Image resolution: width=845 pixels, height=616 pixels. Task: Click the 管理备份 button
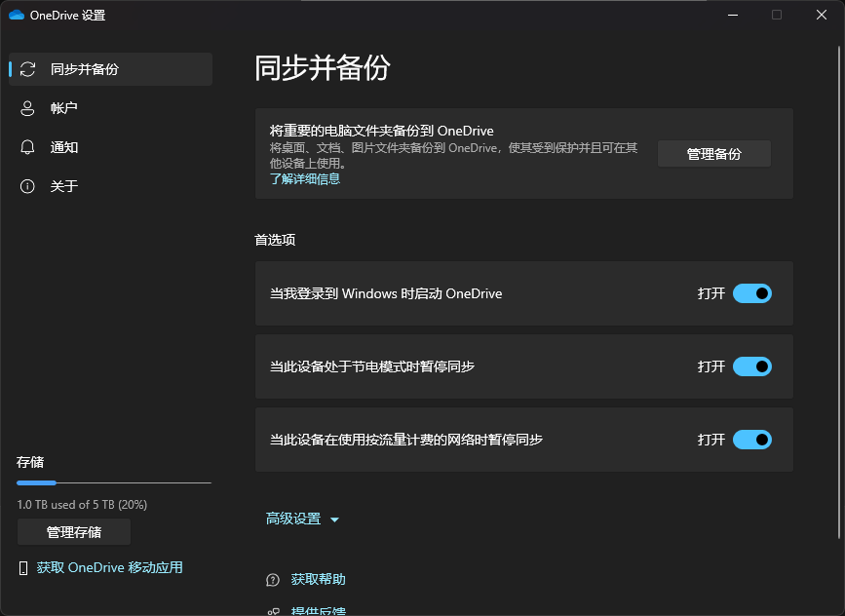[714, 154]
